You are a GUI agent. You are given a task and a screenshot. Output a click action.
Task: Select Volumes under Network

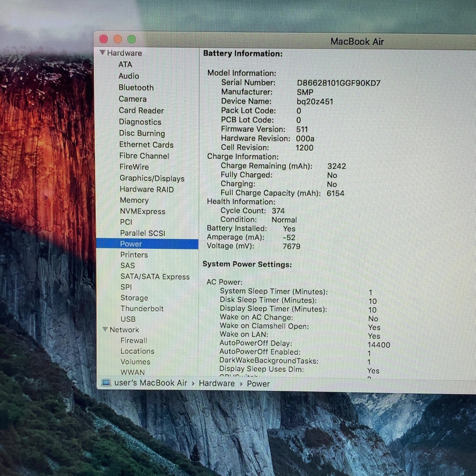135,362
